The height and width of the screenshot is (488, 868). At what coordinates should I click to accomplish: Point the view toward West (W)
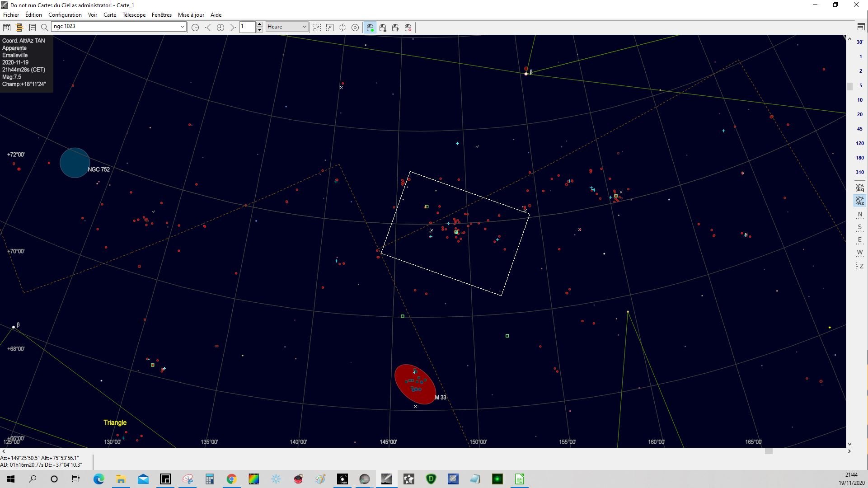[860, 253]
